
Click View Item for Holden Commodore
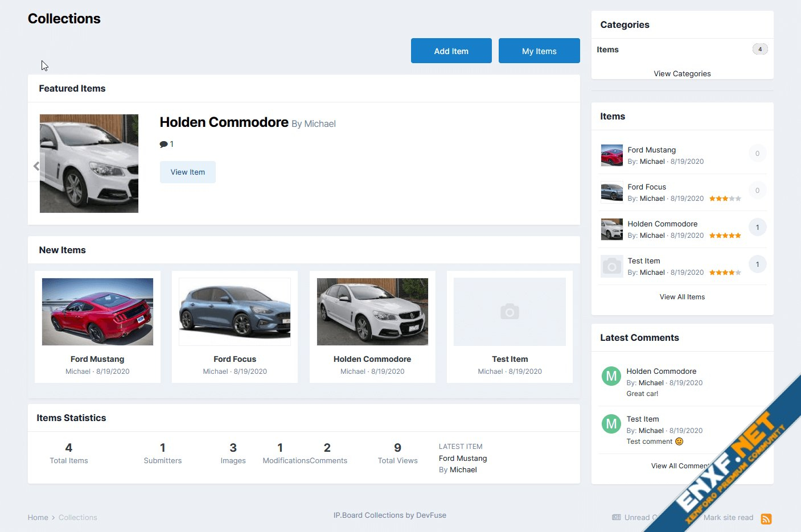click(x=187, y=172)
